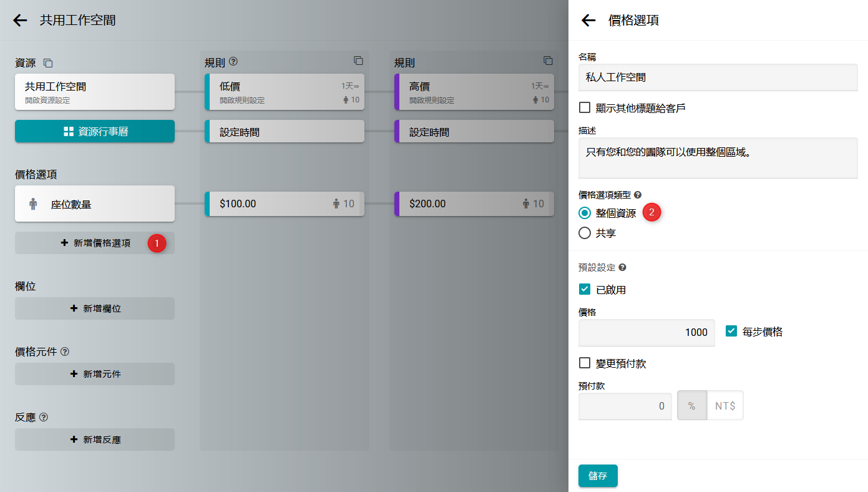Click 新增價格選項 button

(95, 243)
